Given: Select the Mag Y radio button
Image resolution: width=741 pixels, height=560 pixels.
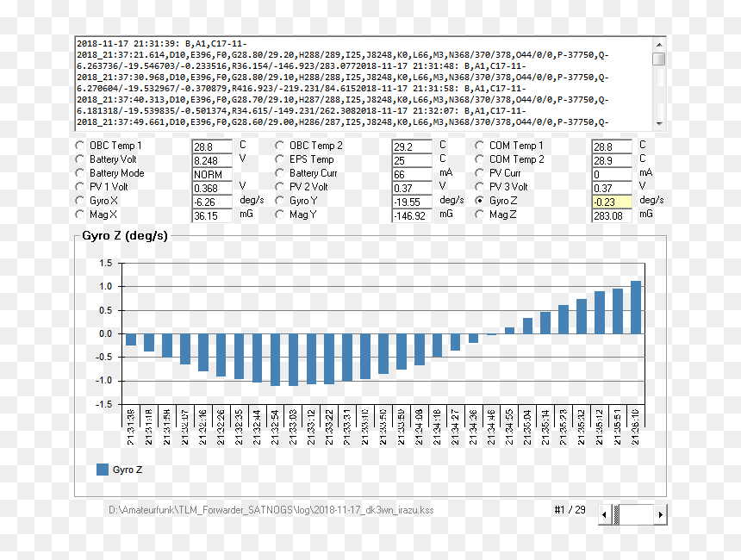Looking at the screenshot, I should click(280, 215).
